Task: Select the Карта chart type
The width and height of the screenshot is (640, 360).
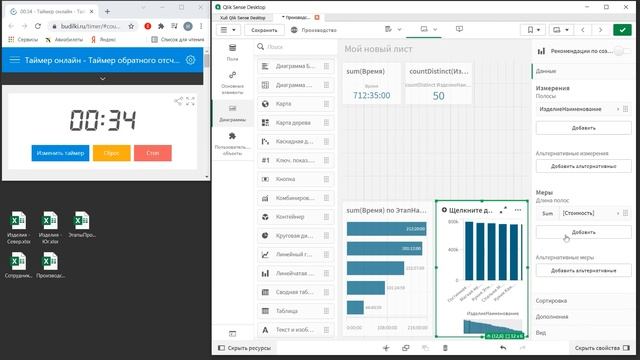Action: (296, 104)
